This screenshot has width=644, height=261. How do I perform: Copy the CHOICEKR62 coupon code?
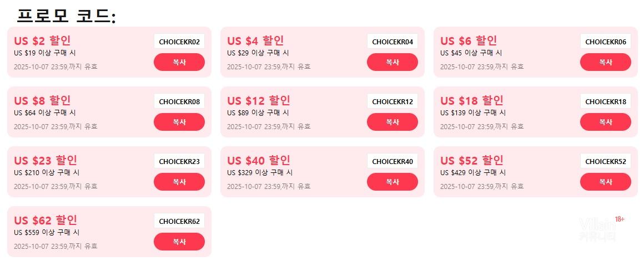point(179,242)
